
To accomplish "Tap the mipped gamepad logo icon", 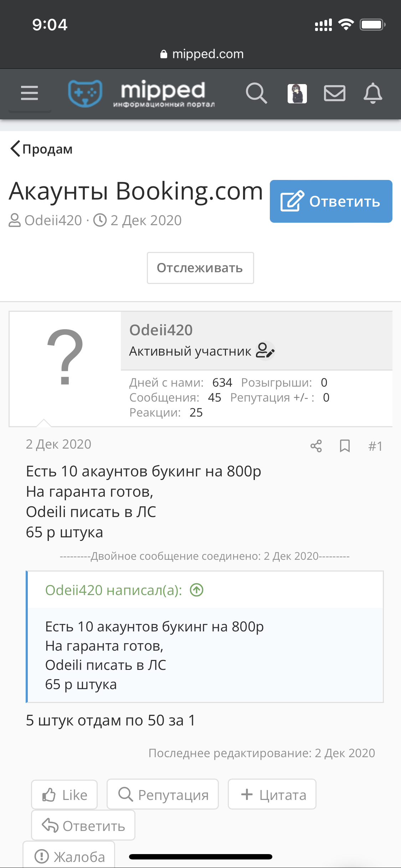I will click(x=85, y=93).
